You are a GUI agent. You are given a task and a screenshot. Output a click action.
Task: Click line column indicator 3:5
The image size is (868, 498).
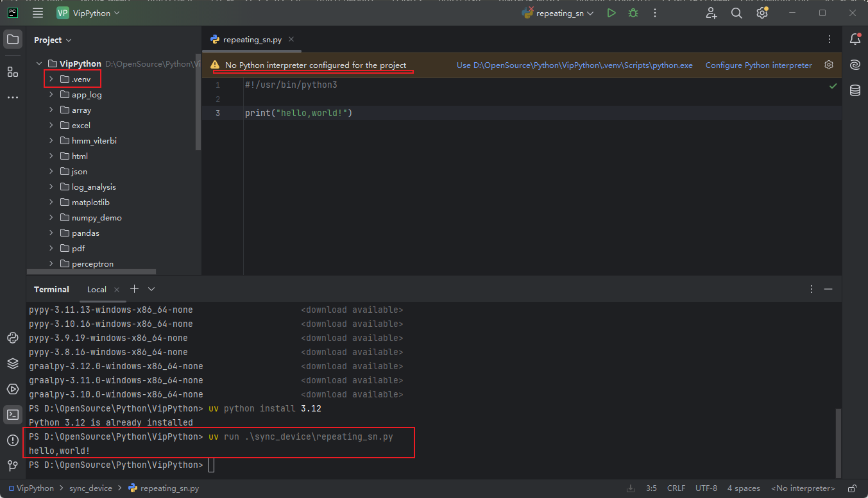(651, 488)
